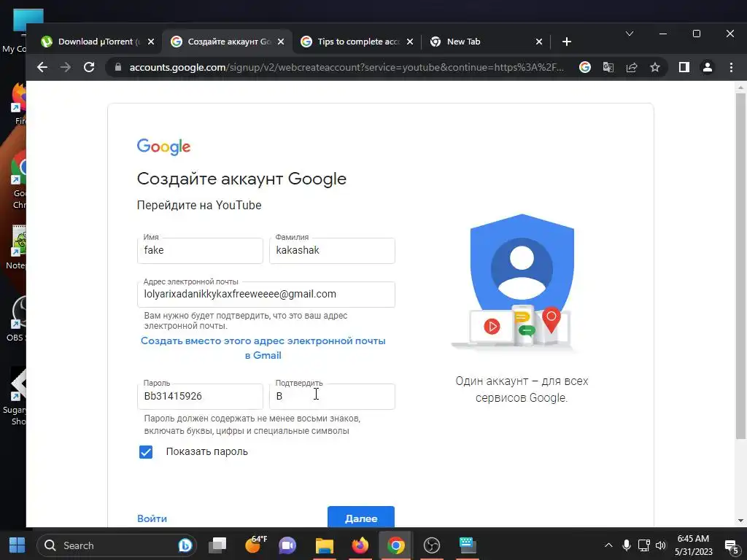
Task: Open the translate page icon
Action: (x=608, y=67)
